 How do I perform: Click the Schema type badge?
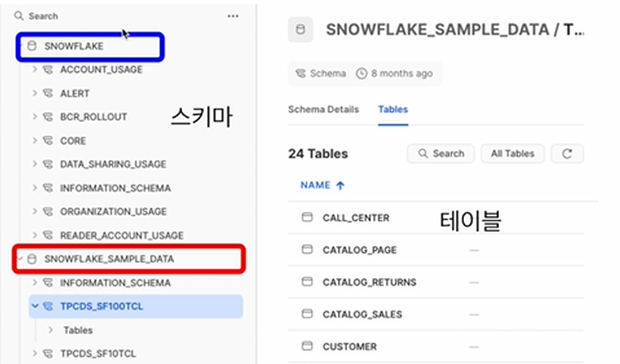pyautogui.click(x=321, y=74)
